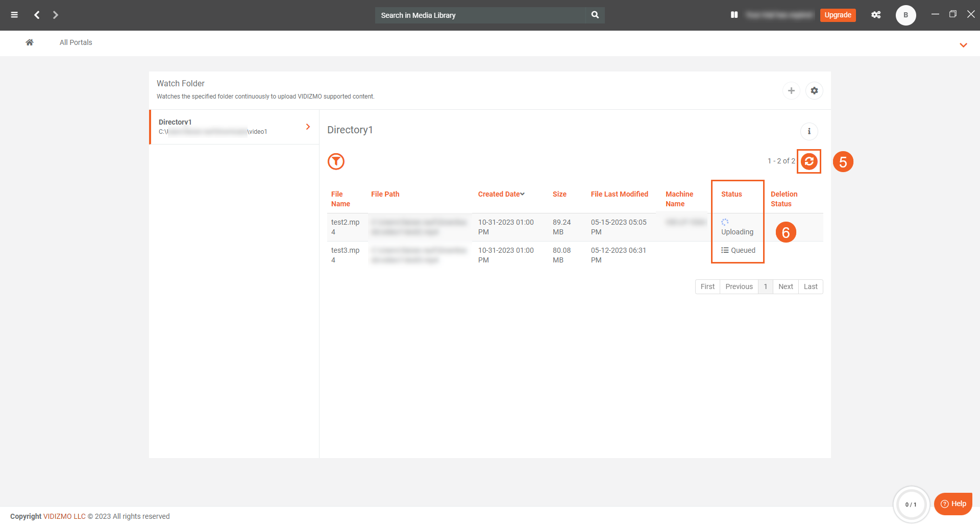Click the Upgrade button
Viewport: 980px width, 527px height.
point(838,15)
